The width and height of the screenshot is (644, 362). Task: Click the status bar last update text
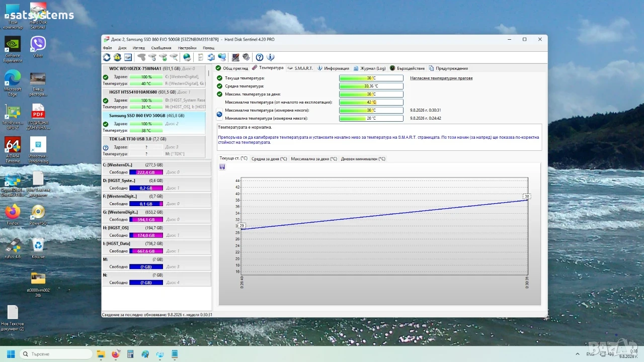point(157,315)
